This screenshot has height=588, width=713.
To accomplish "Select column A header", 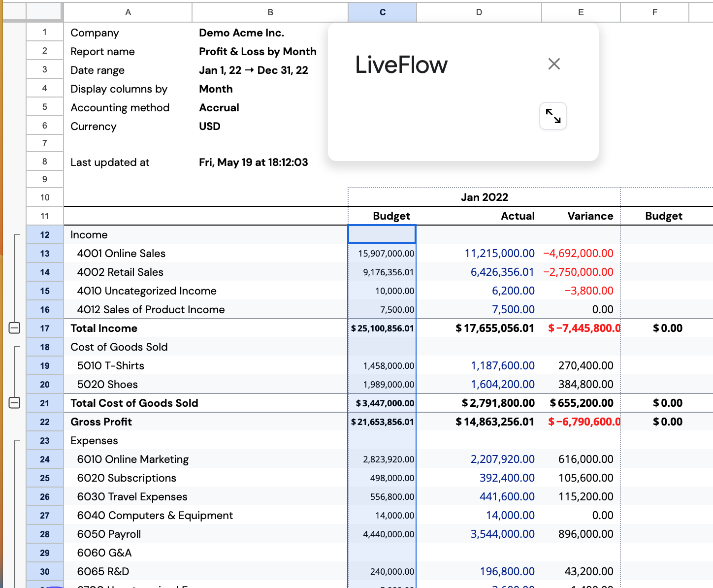I will 128,12.
